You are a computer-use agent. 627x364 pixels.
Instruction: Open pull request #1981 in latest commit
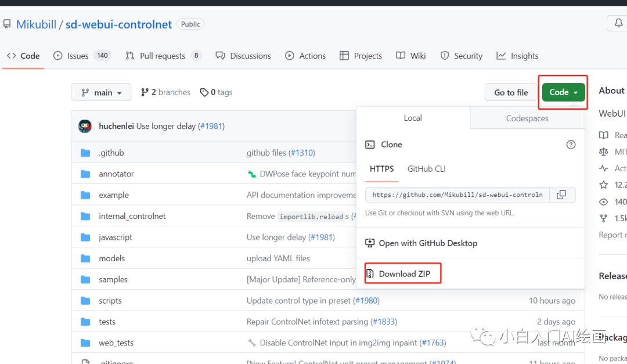(211, 126)
